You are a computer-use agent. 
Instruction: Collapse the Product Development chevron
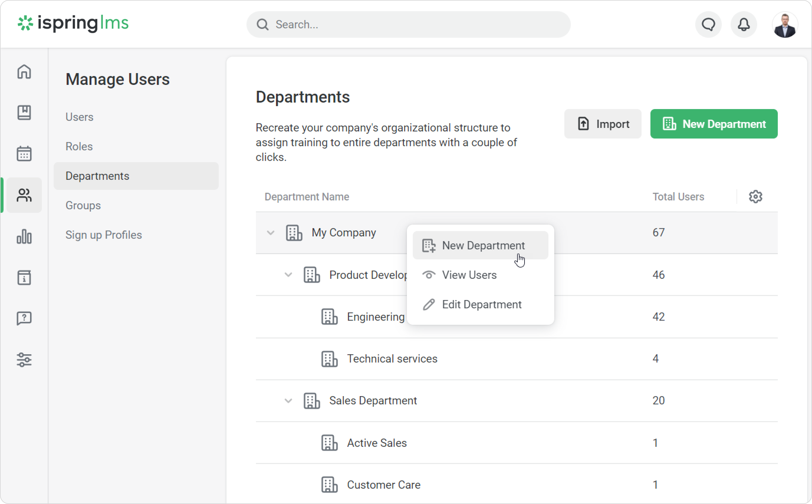coord(288,275)
